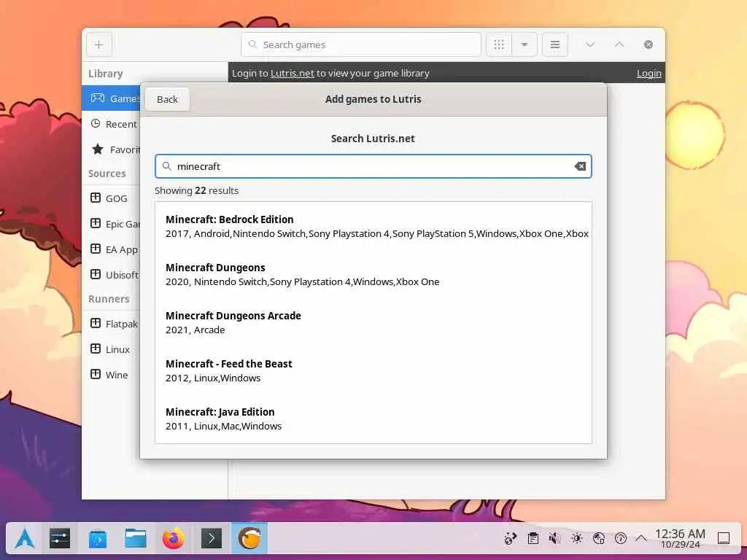Select the Ubisoft source
The image size is (747, 560).
tap(111, 275)
